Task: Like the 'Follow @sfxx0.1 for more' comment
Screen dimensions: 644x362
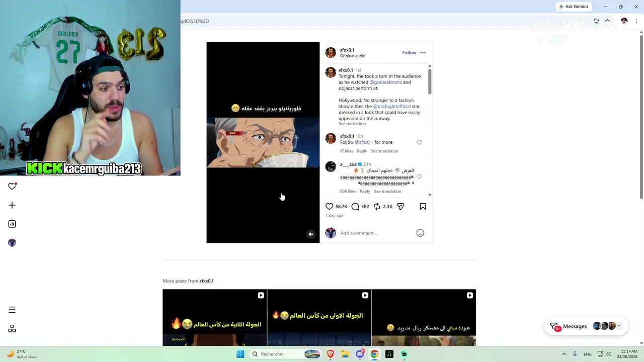Action: (419, 142)
